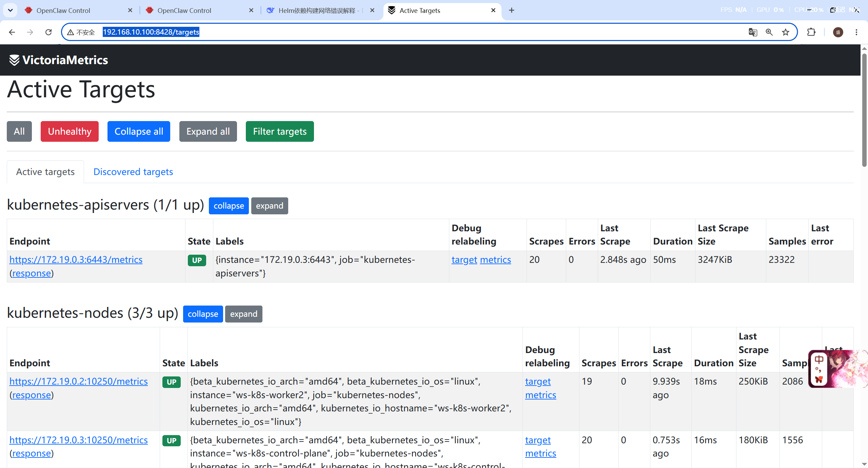Open a new browser tab
868x468 pixels.
click(512, 10)
